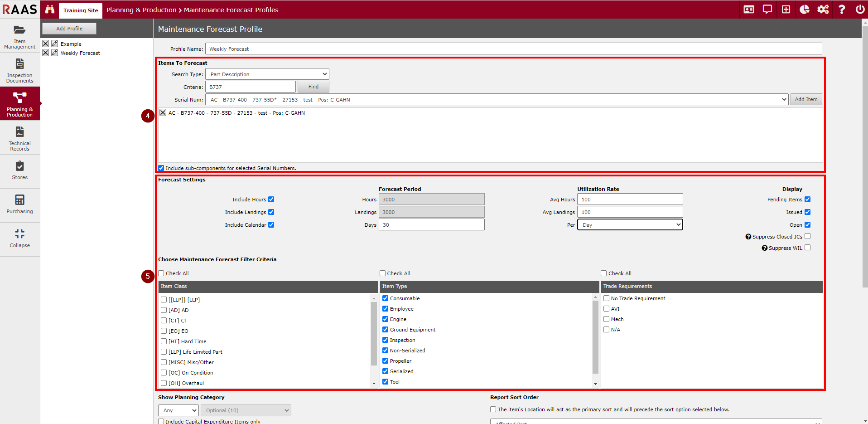The height and width of the screenshot is (424, 868).
Task: Click the power logout icon
Action: (x=859, y=10)
